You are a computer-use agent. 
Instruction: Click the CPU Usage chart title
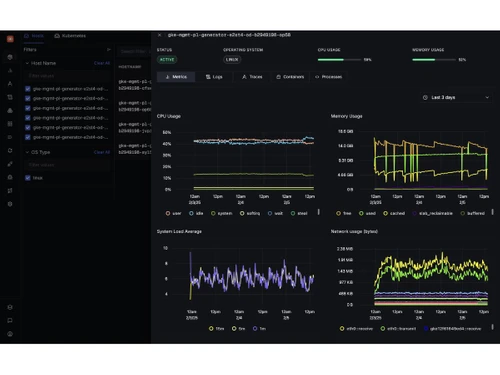[x=169, y=116]
